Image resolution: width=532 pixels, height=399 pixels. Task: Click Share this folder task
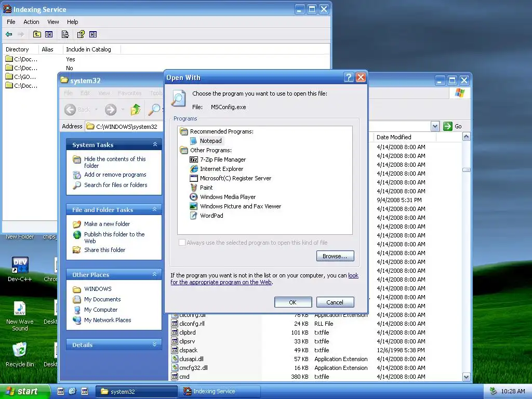point(104,250)
